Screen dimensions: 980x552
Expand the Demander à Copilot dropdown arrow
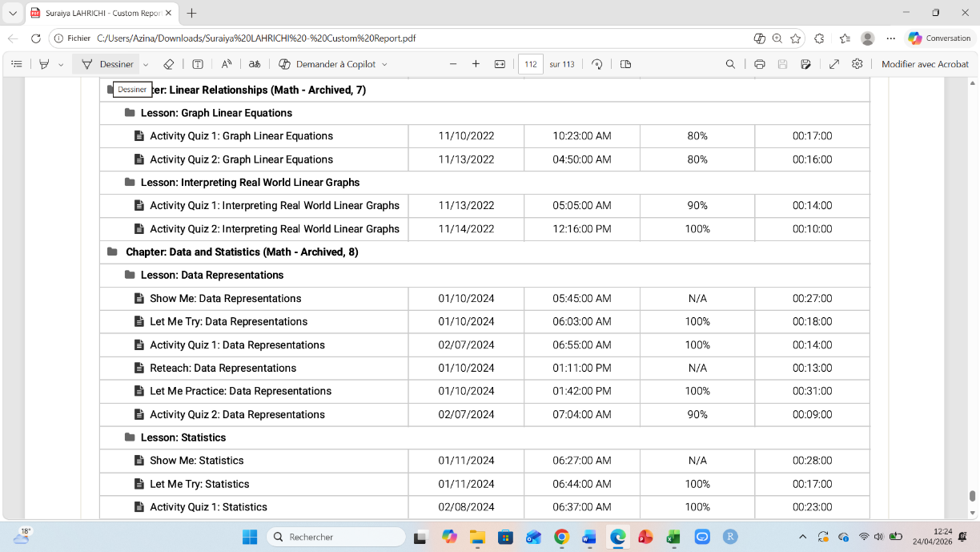coord(384,64)
